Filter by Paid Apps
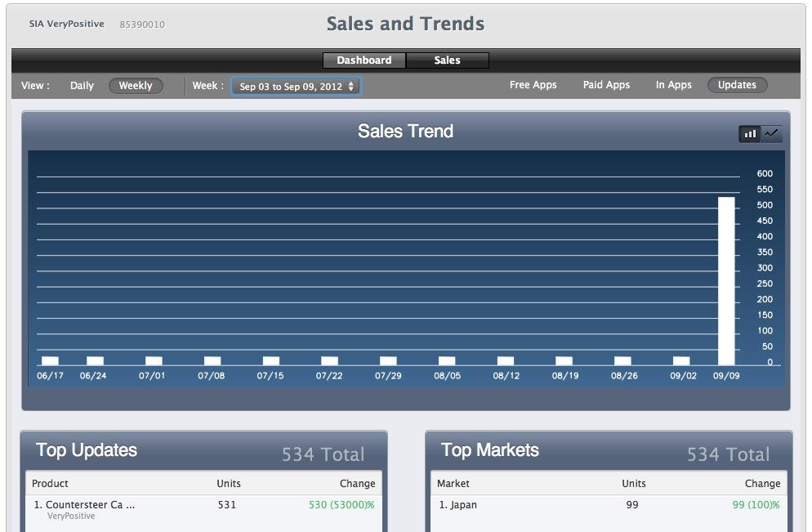Image resolution: width=812 pixels, height=532 pixels. pyautogui.click(x=606, y=85)
